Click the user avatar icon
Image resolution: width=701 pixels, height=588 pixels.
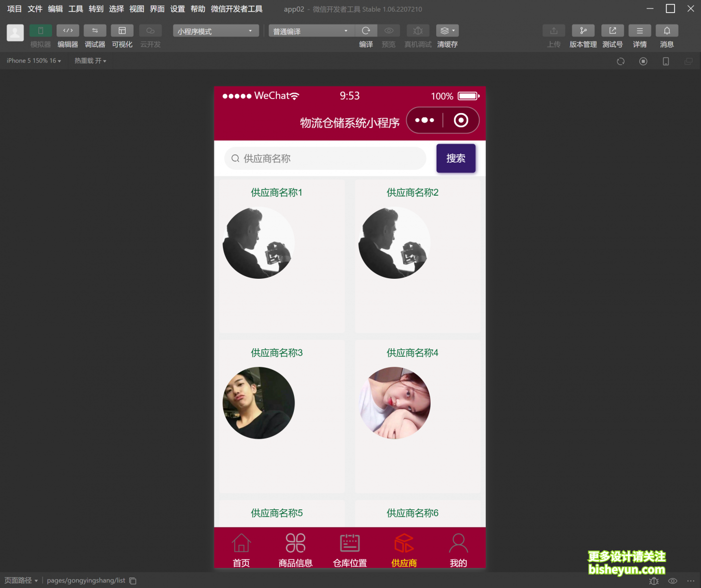[x=15, y=33]
